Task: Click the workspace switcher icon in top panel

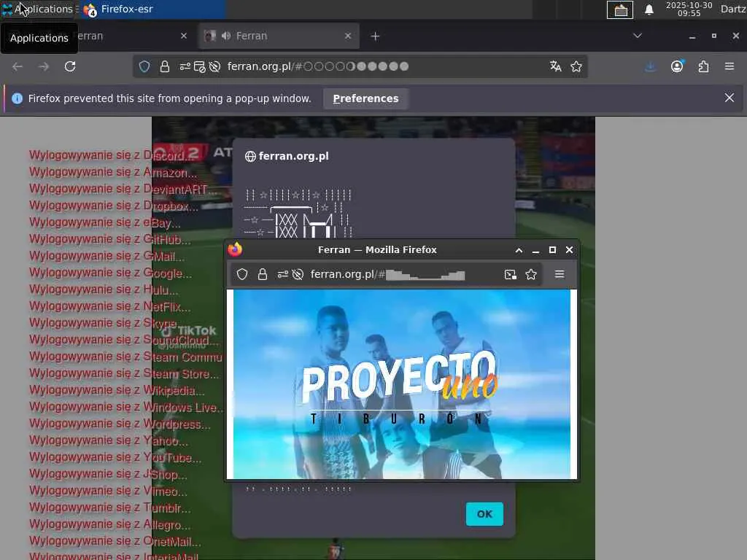Action: click(x=620, y=9)
